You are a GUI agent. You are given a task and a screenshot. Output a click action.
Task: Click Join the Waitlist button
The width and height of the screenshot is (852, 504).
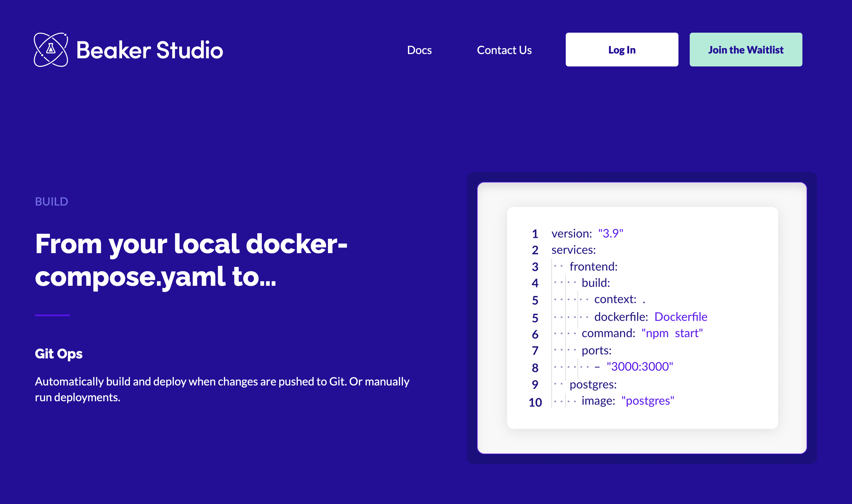pyautogui.click(x=745, y=50)
